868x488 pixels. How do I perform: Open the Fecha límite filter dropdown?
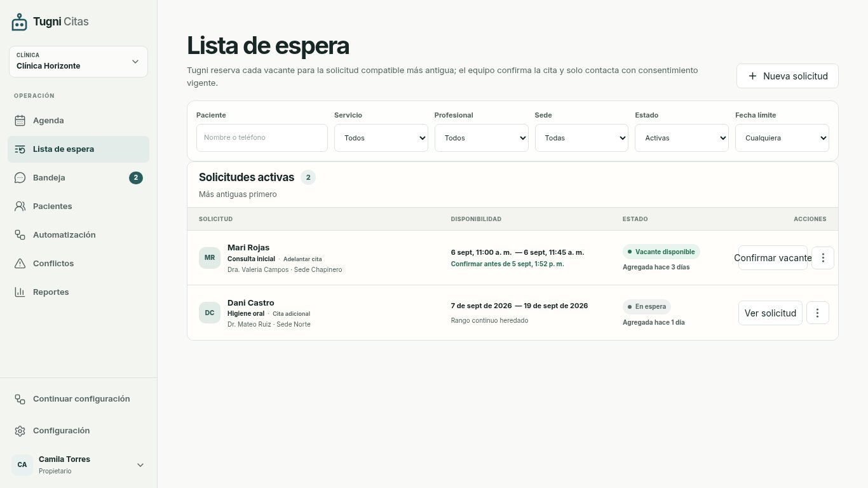[782, 138]
